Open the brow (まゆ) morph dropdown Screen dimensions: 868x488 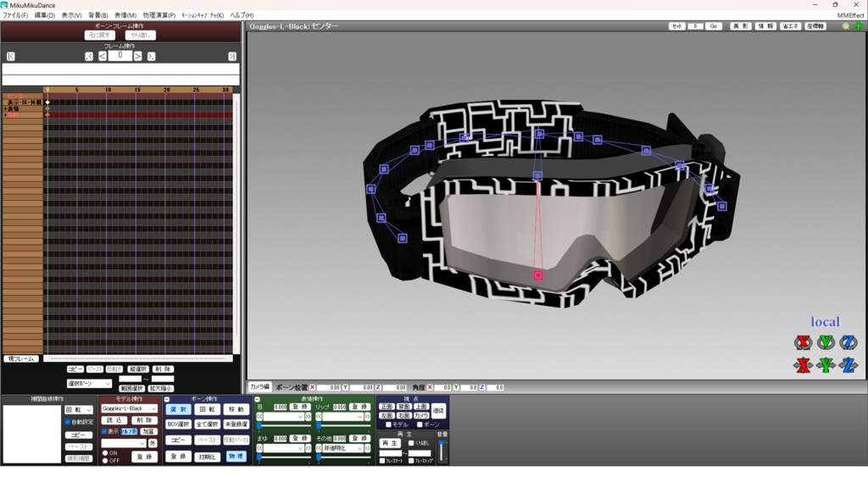283,448
